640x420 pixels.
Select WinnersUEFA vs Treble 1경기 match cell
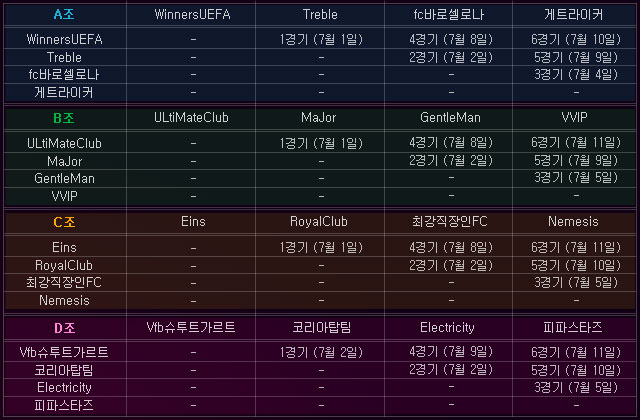(320, 39)
